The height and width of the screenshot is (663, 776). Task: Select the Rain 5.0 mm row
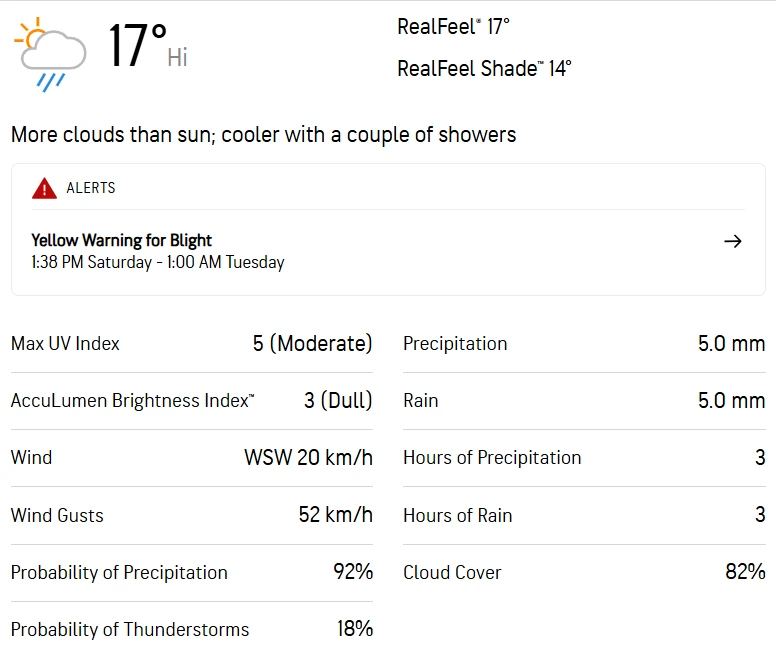(x=584, y=401)
